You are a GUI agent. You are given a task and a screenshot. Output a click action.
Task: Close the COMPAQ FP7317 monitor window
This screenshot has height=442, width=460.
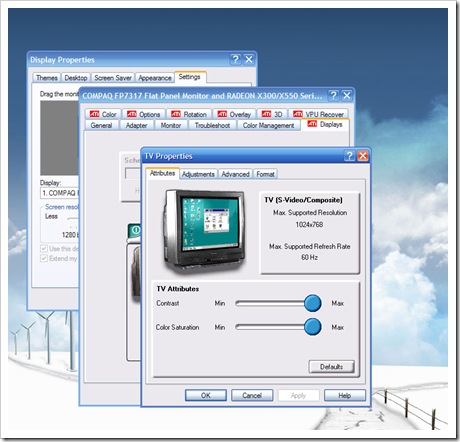click(347, 96)
